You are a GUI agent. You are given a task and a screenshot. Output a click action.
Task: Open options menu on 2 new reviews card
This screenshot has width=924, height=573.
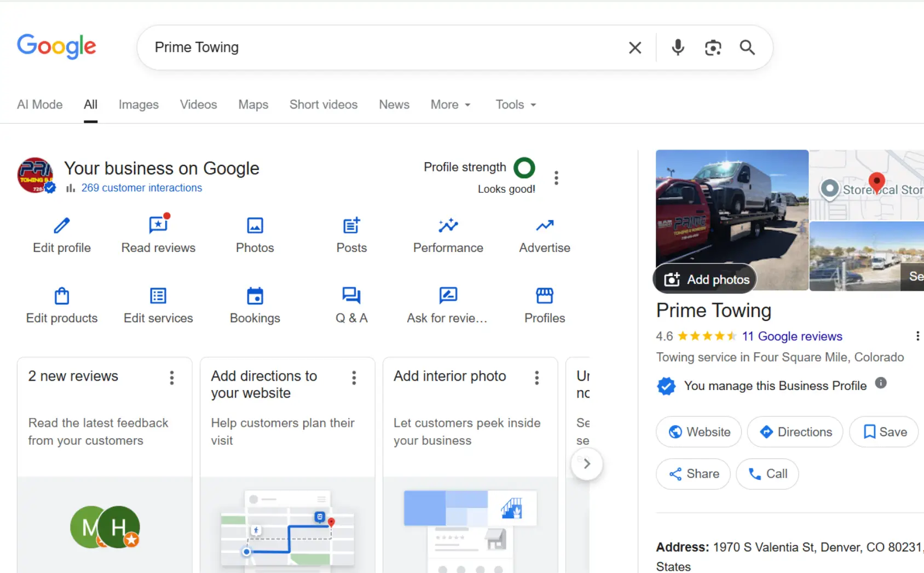tap(172, 377)
